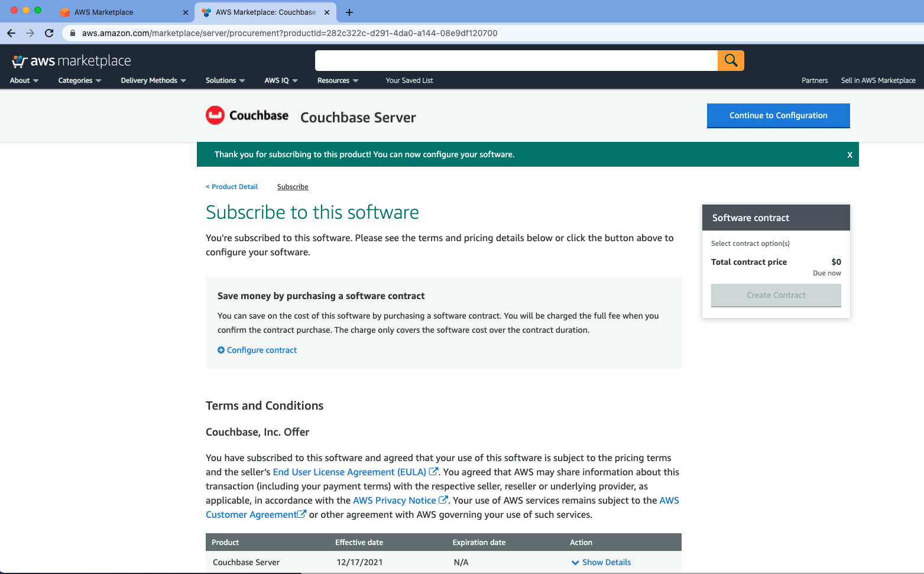
Task: Click the padlock icon in the address bar
Action: [x=72, y=33]
